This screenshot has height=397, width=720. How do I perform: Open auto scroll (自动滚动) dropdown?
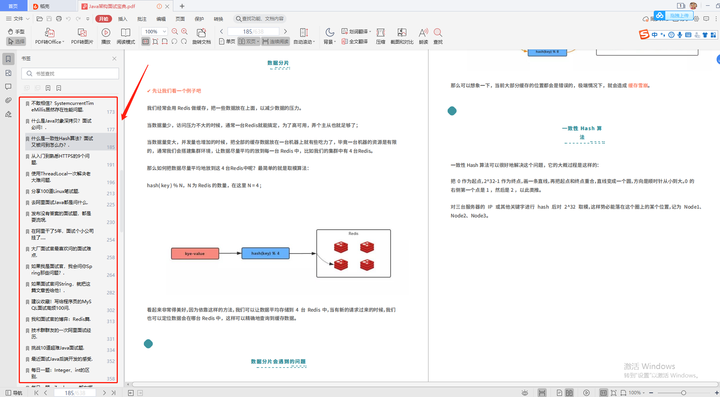click(304, 36)
